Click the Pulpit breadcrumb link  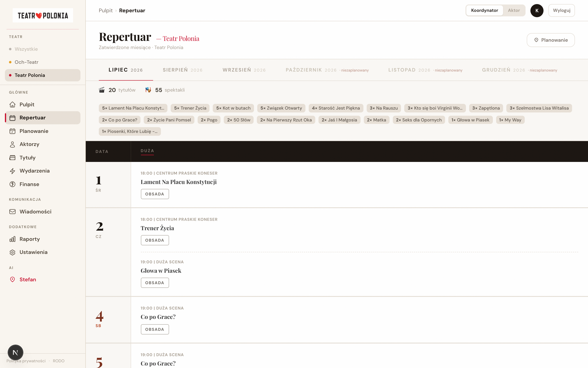(x=106, y=10)
